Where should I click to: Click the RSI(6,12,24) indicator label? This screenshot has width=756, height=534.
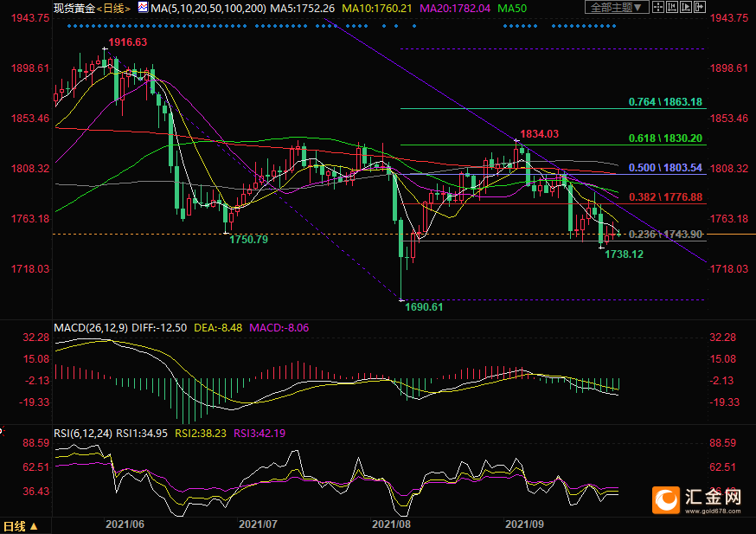coord(83,434)
